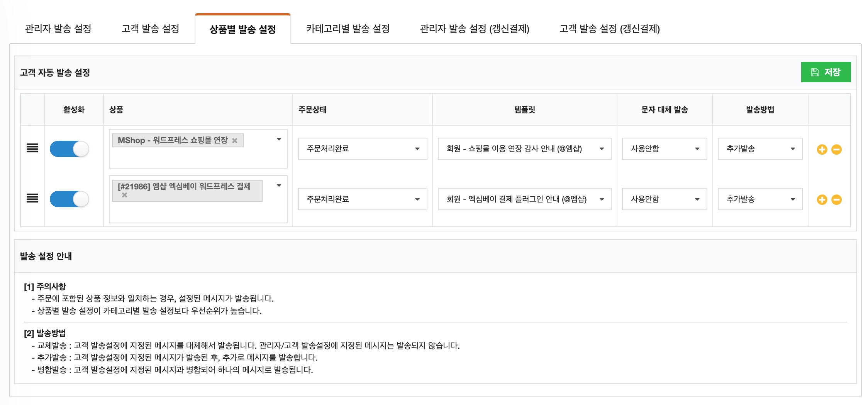Click the plus icon on the first row

coord(822,149)
